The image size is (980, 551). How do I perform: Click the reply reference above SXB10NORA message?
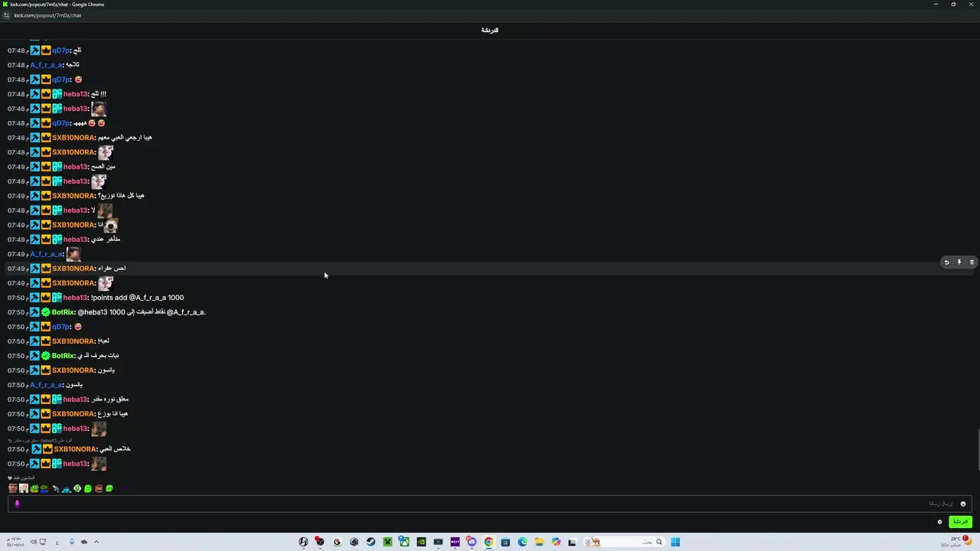(40, 441)
